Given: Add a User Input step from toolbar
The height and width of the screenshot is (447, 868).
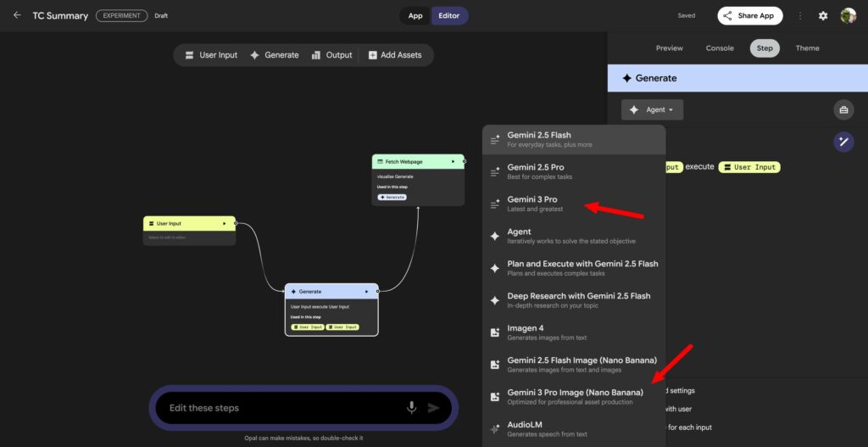Looking at the screenshot, I should pos(211,55).
